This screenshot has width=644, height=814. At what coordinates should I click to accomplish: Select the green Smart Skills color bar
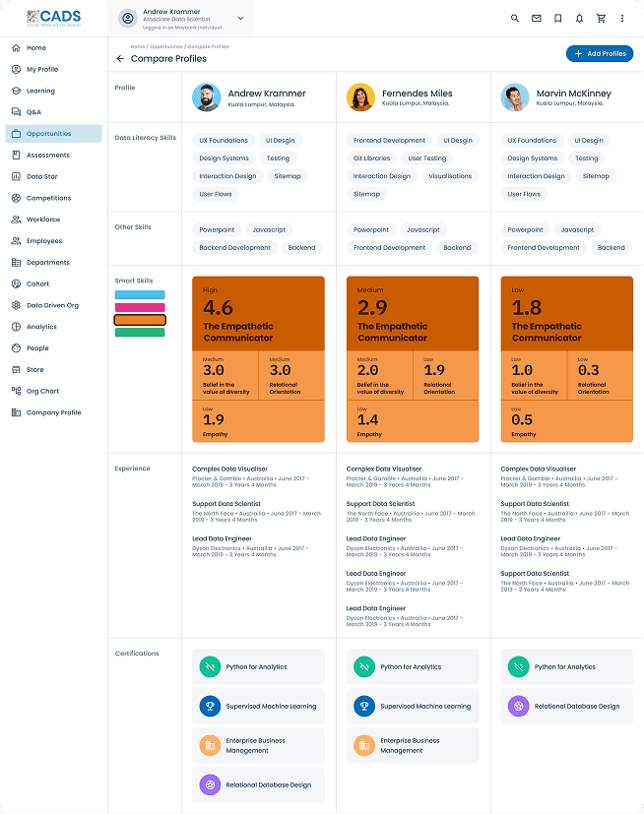140,333
